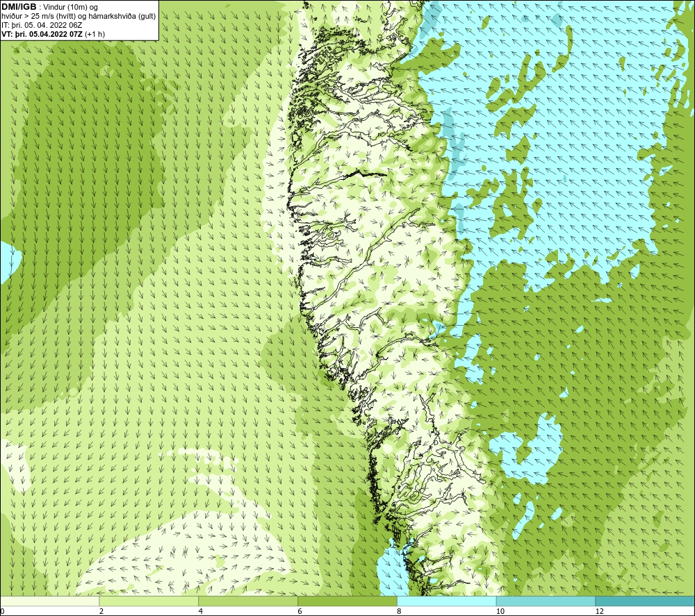Image resolution: width=695 pixels, height=616 pixels.
Task: Select the above 12 m/s teal legend swatch
Action: pos(646,601)
